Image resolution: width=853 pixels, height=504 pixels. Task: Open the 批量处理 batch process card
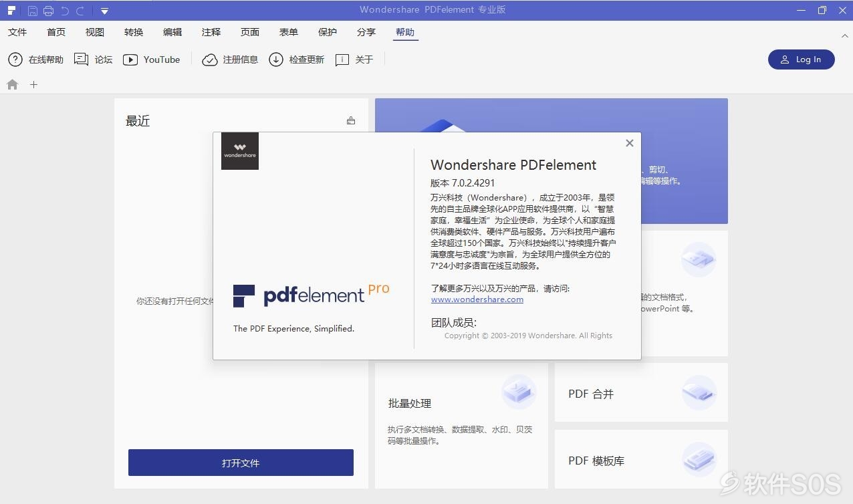coord(461,426)
